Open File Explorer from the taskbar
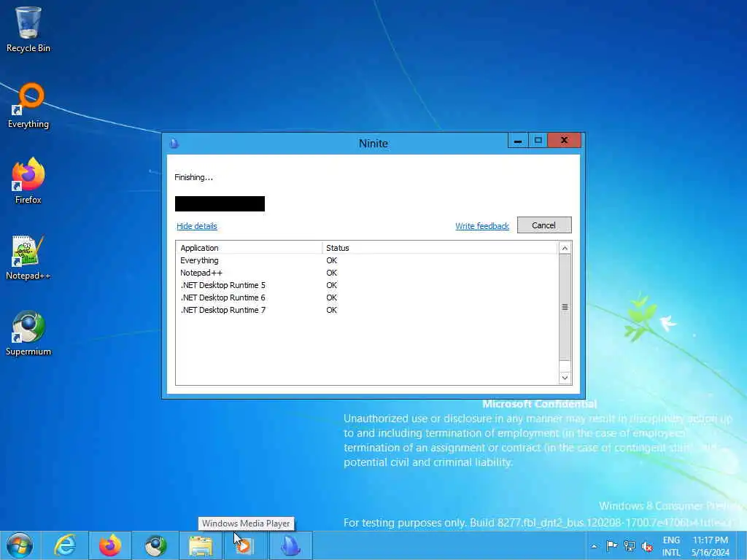This screenshot has height=560, width=747. pos(201,545)
